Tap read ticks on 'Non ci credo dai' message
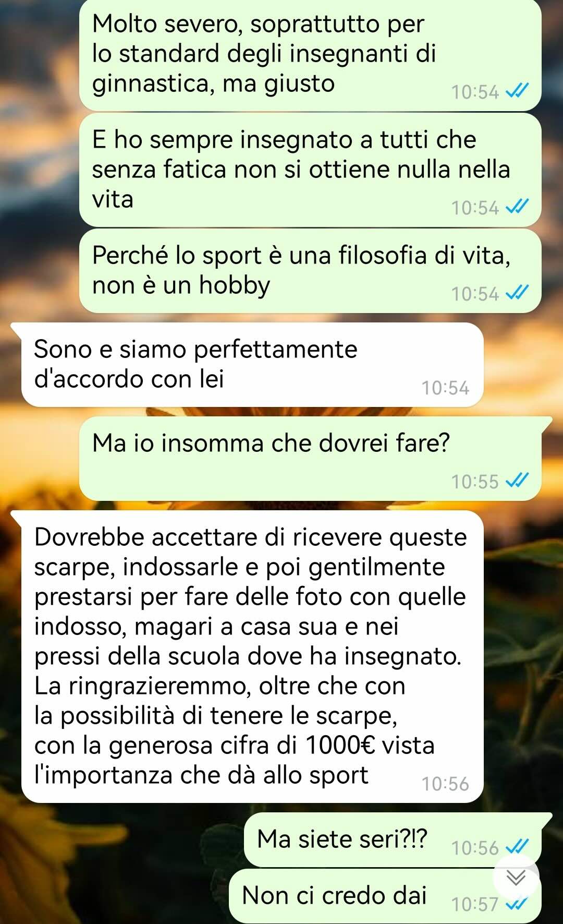Screen dimensions: 563x924 tap(518, 904)
